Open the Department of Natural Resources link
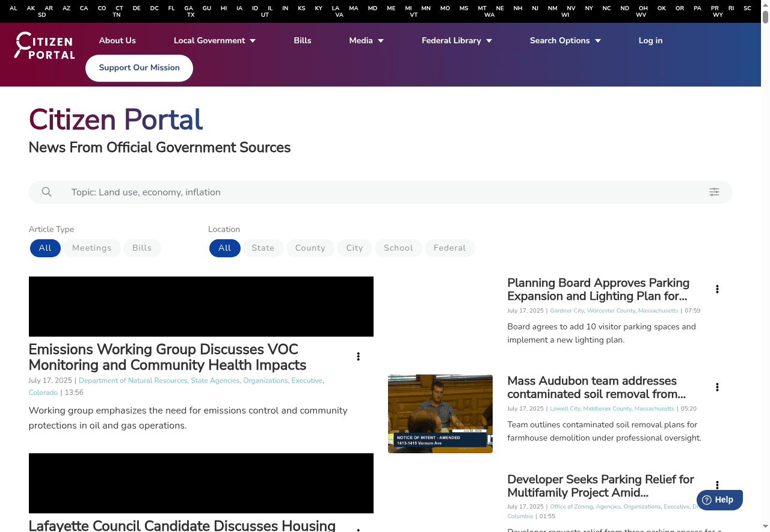This screenshot has height=532, width=770. point(133,380)
